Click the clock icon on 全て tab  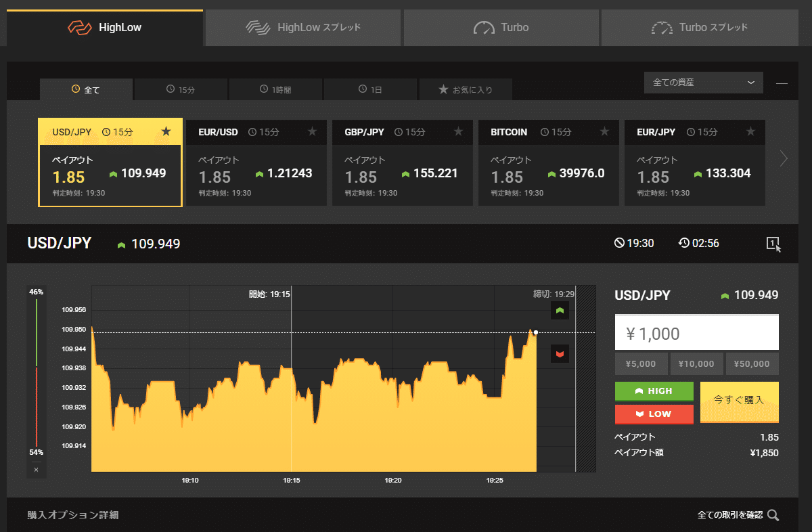[76, 89]
